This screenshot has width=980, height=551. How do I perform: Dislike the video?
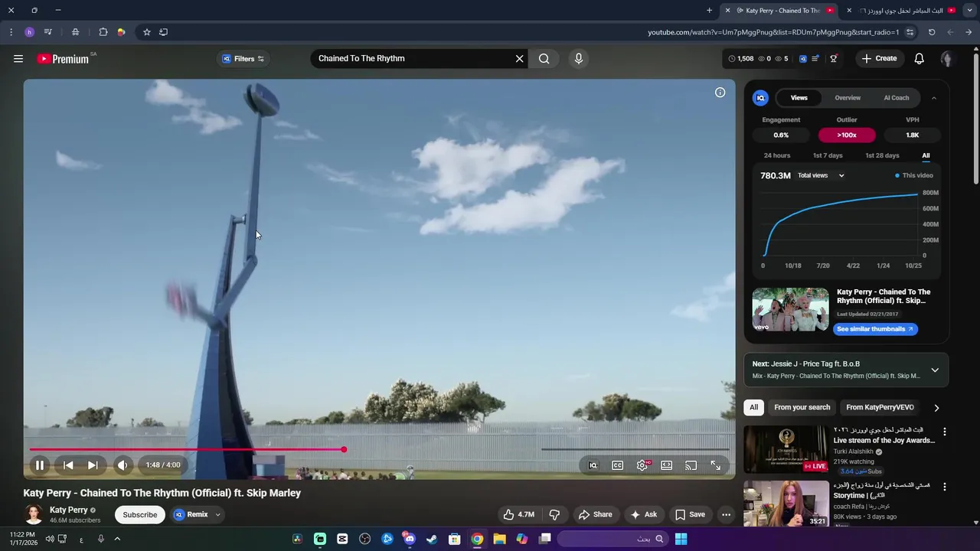[554, 514]
